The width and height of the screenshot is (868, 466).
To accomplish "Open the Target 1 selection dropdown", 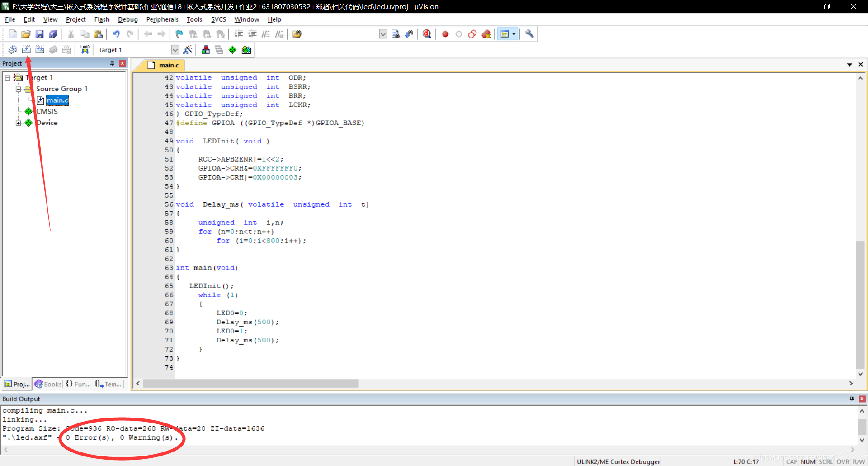I will tap(175, 50).
